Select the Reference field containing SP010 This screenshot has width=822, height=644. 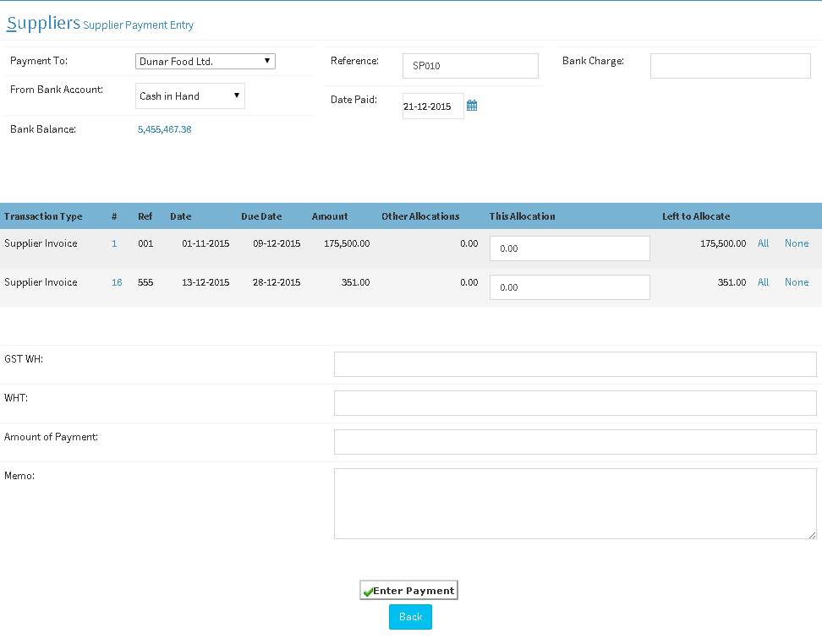tap(470, 65)
